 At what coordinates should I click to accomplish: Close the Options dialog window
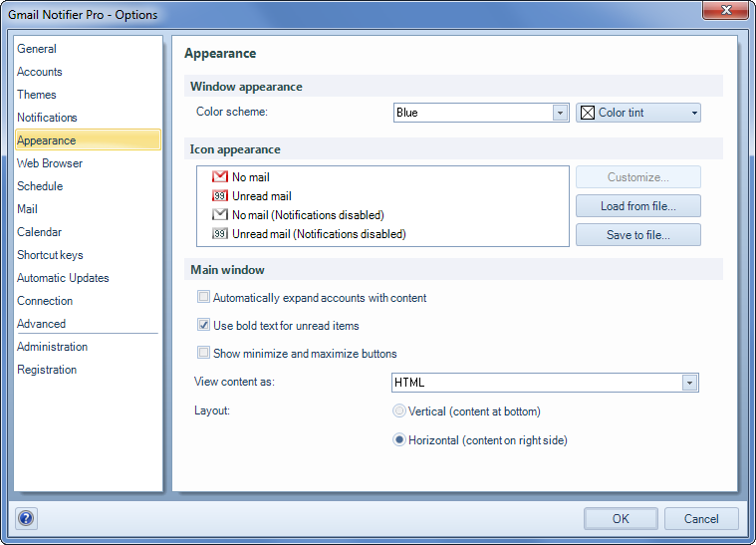pos(725,10)
